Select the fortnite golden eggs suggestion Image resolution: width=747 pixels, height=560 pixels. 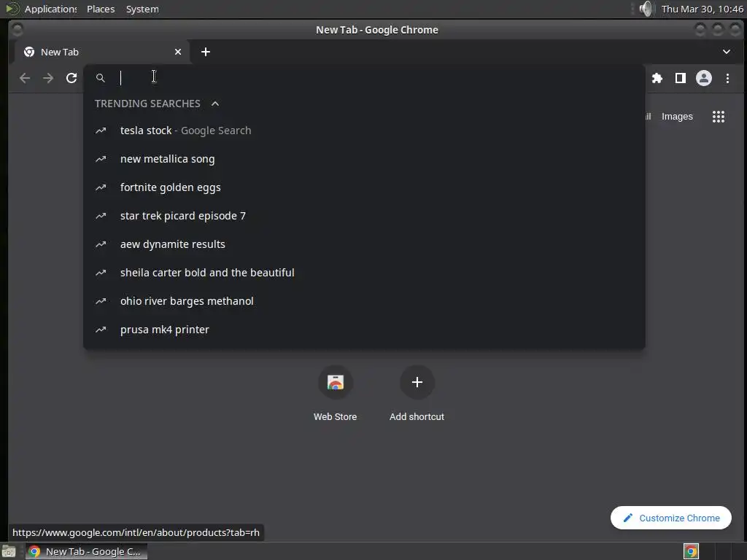click(x=364, y=187)
